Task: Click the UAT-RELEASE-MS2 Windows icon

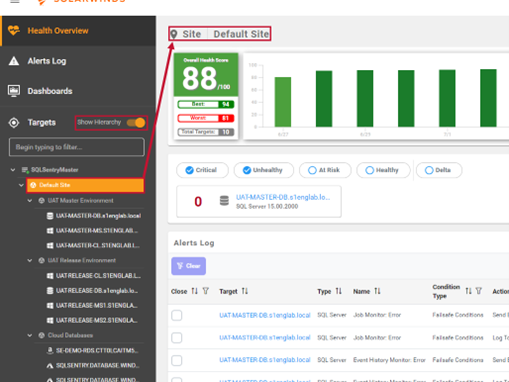Action: coord(50,321)
